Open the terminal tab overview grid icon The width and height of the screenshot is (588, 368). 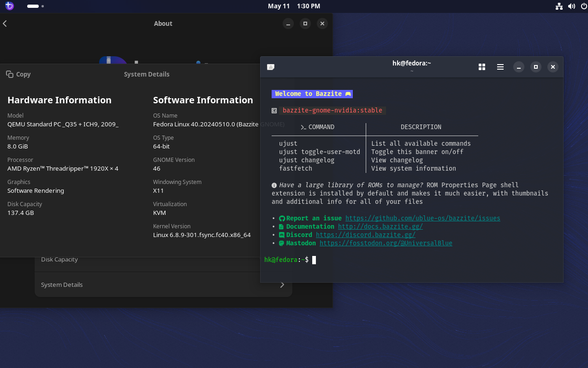(482, 67)
